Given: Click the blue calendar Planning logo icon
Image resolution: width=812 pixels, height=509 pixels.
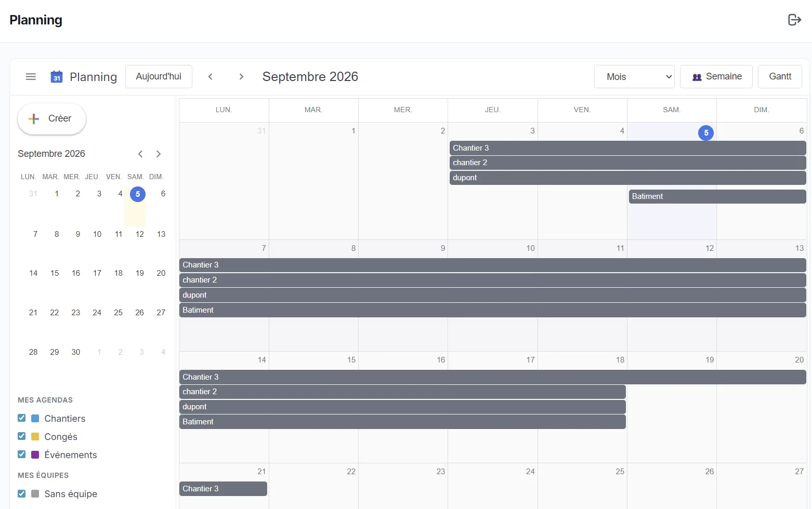Looking at the screenshot, I should 57,77.
